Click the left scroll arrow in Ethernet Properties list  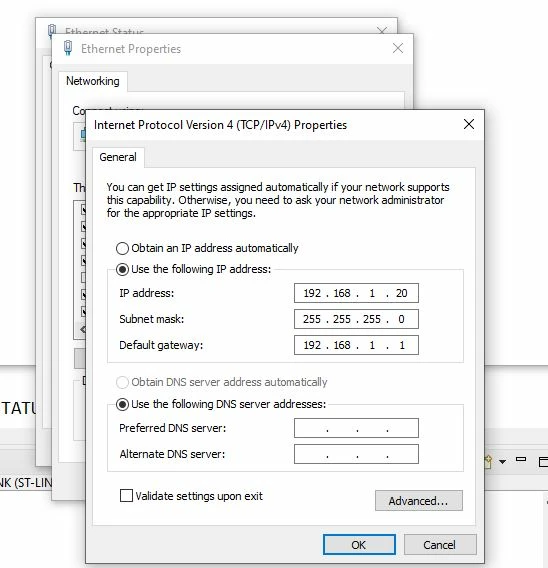(x=83, y=329)
